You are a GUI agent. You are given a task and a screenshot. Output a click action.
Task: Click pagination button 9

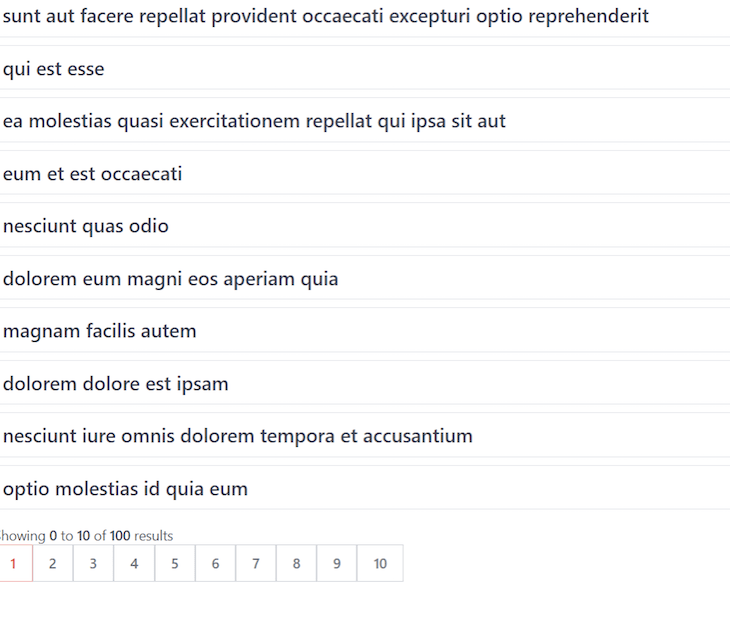click(x=337, y=563)
